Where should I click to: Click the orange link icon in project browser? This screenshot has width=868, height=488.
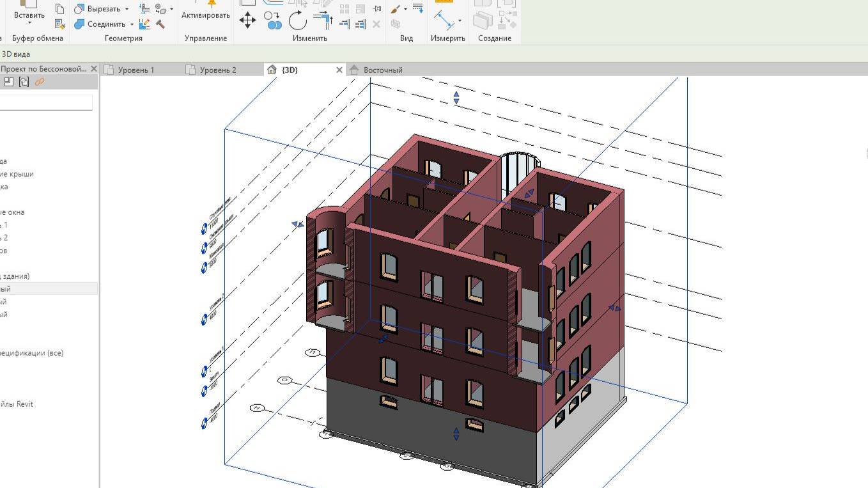coord(40,82)
